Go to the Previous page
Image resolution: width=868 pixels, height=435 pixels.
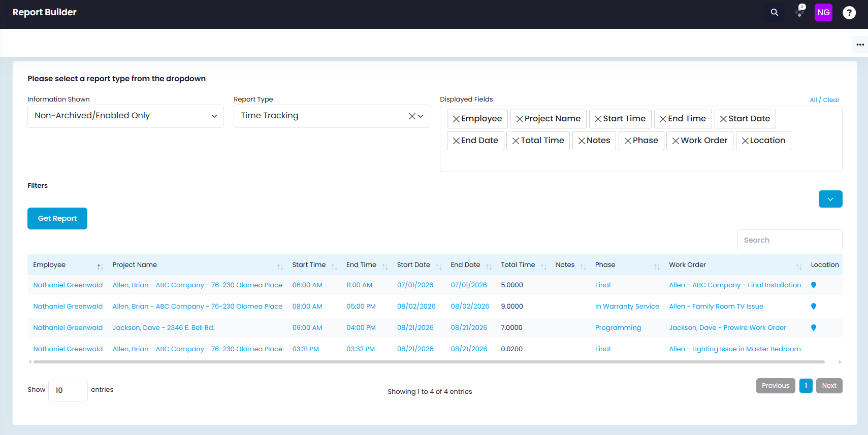click(776, 386)
